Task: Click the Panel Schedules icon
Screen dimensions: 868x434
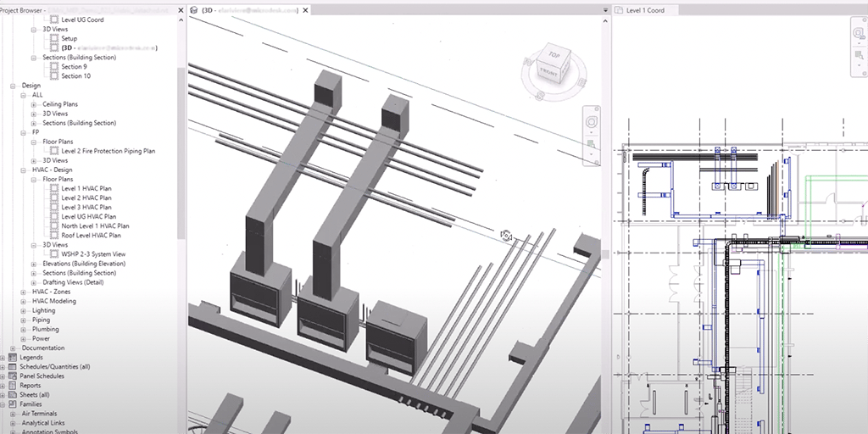Action: (x=12, y=376)
